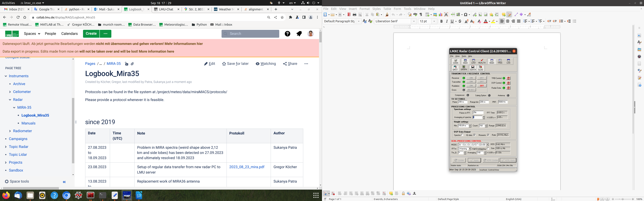Insert a chart via toolbar icon
This screenshot has height=201, width=644.
click(x=441, y=15)
